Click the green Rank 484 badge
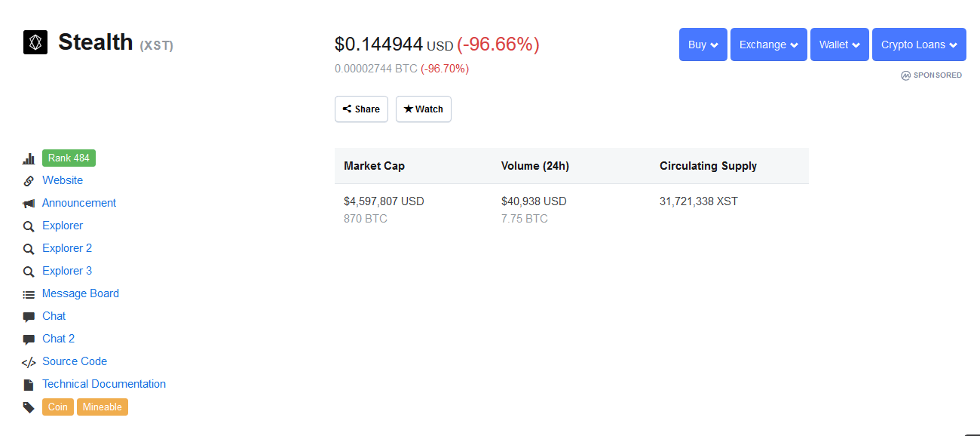This screenshot has height=436, width=980. click(x=69, y=158)
